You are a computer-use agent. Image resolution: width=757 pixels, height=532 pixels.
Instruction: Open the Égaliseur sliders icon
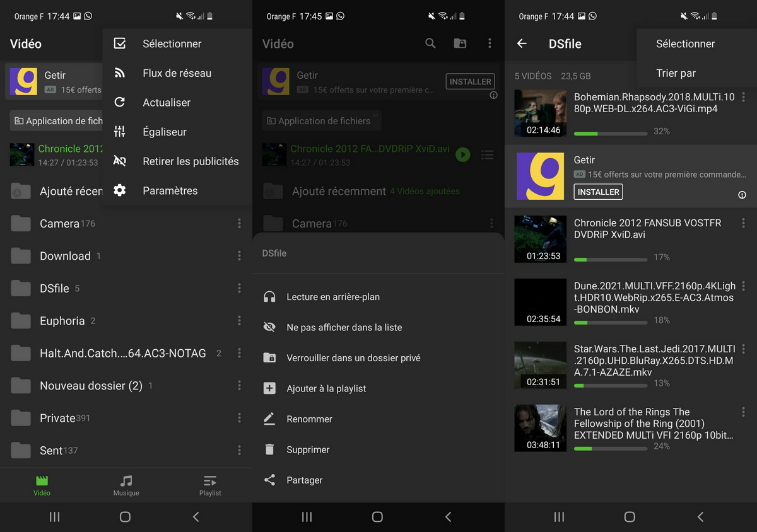point(120,132)
